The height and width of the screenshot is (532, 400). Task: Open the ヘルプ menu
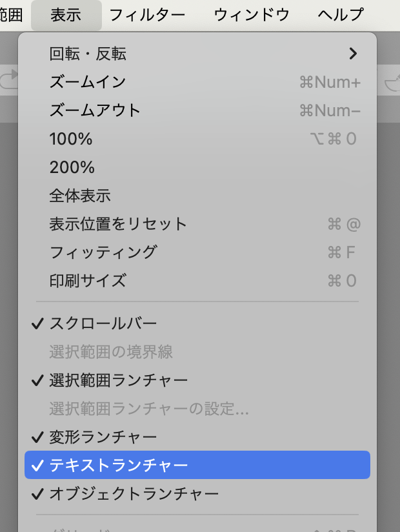pyautogui.click(x=341, y=15)
